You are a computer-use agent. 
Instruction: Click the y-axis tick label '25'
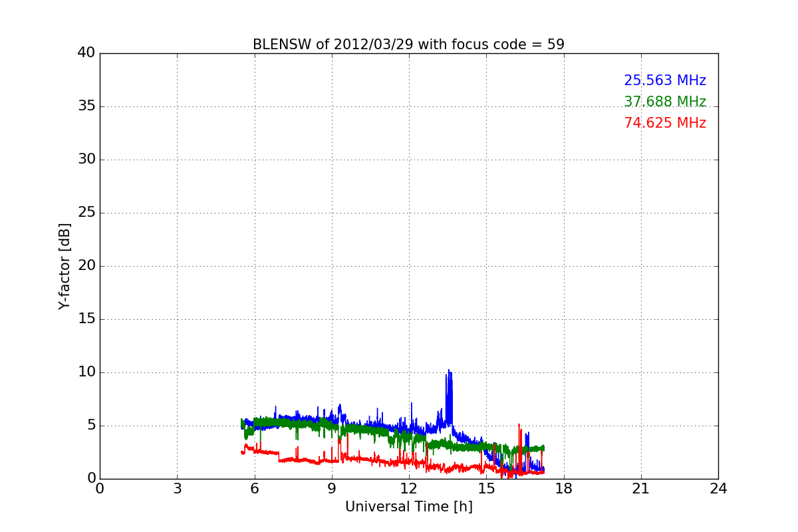tap(86, 213)
